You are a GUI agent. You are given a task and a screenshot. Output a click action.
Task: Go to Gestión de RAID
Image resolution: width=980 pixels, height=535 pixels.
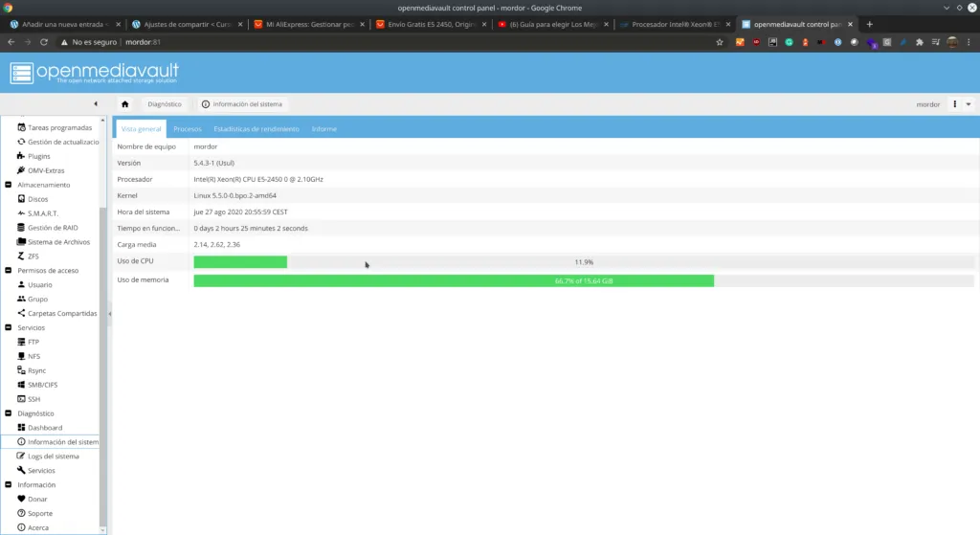pos(53,228)
